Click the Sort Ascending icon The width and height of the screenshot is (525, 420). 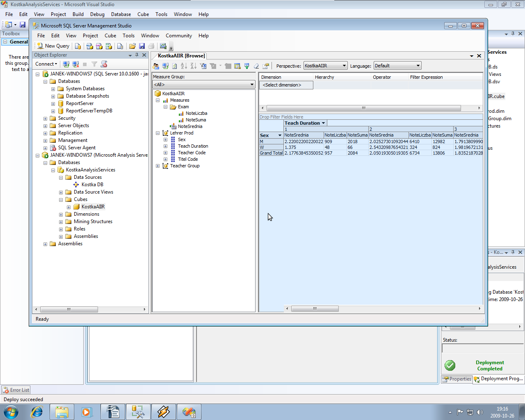tap(184, 66)
